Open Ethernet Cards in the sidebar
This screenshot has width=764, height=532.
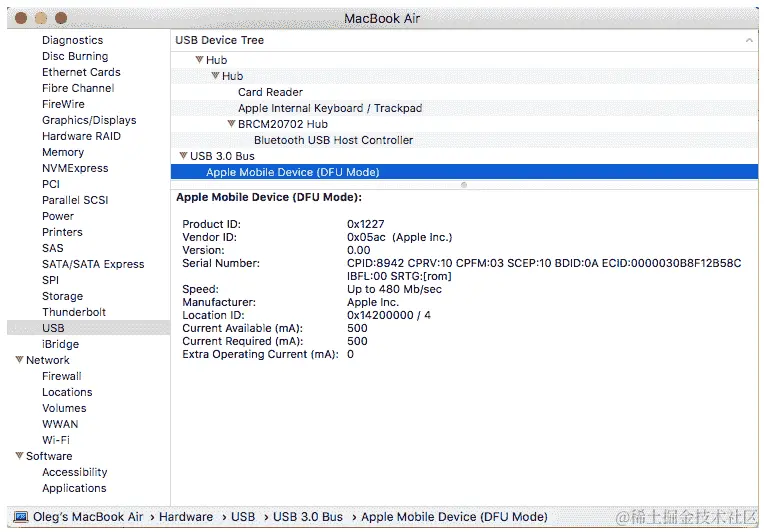coord(81,72)
